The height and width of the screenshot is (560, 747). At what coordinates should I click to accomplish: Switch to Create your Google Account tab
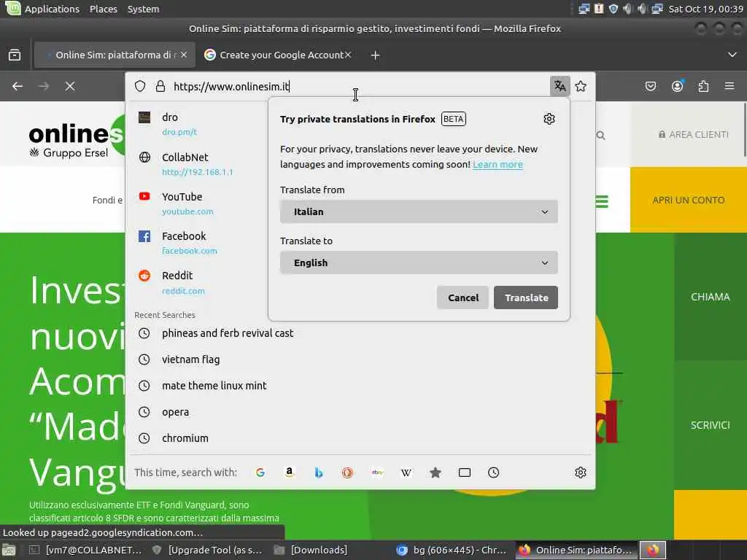[277, 55]
